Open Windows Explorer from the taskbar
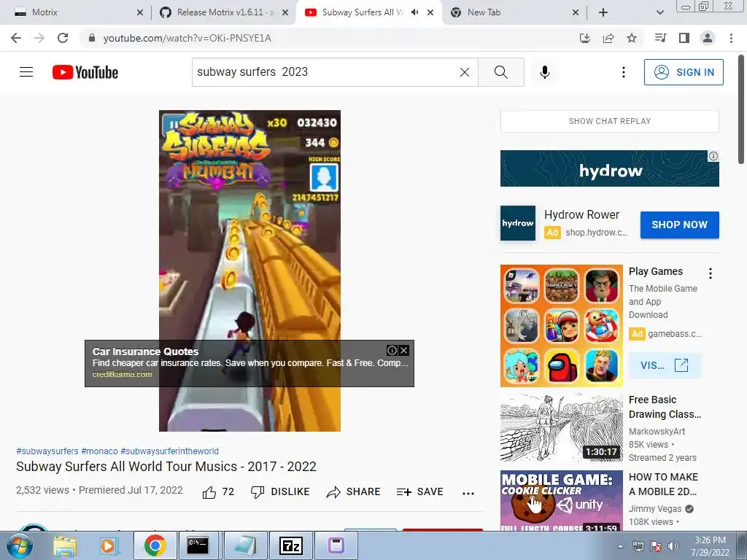The height and width of the screenshot is (560, 747). tap(65, 545)
